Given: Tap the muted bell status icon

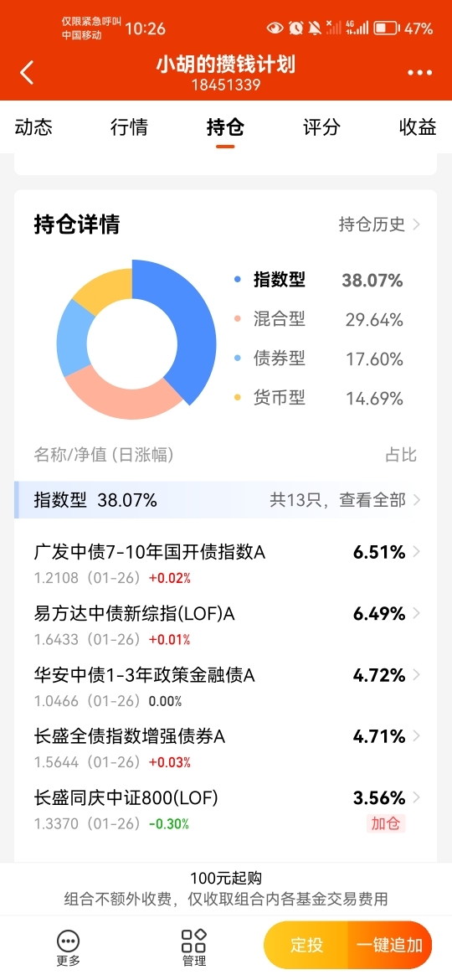Looking at the screenshot, I should [x=314, y=28].
